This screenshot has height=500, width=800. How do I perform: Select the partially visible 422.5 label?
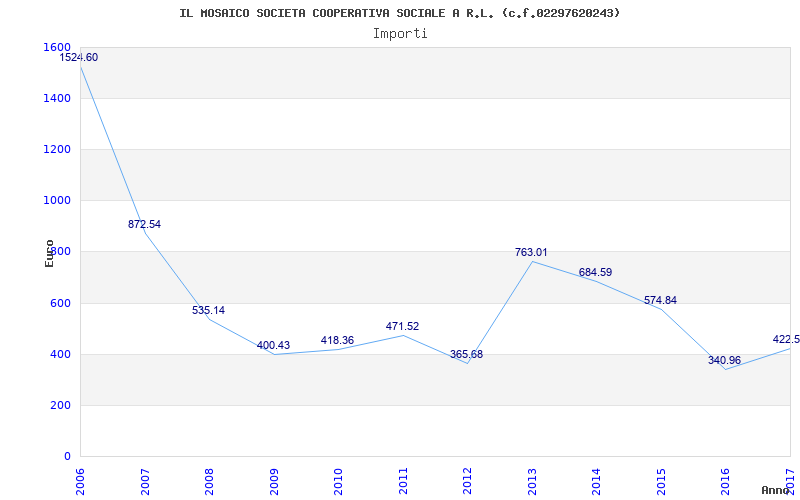786,339
